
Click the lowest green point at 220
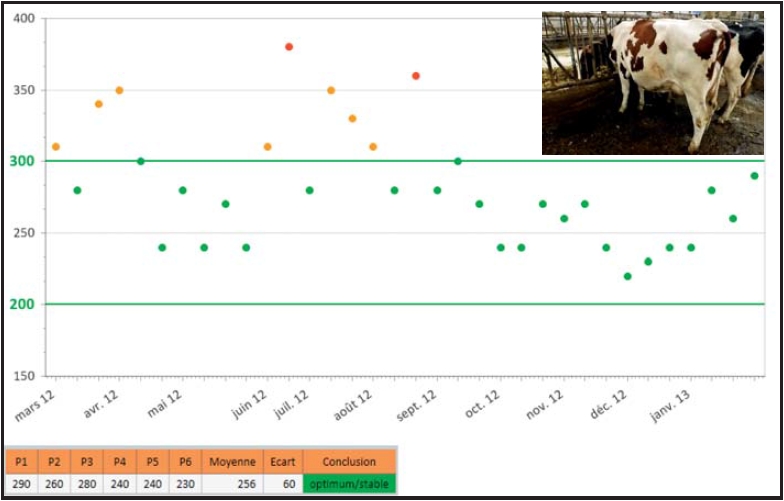pyautogui.click(x=628, y=276)
